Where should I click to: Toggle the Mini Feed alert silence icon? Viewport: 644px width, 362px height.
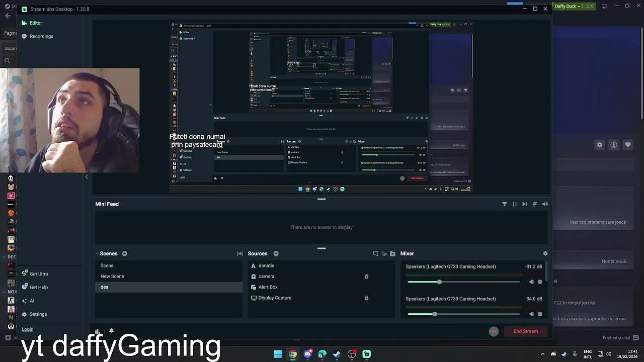(535, 204)
